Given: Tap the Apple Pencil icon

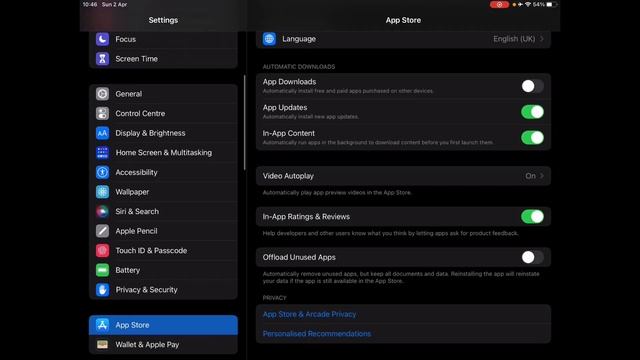Looking at the screenshot, I should point(102,231).
